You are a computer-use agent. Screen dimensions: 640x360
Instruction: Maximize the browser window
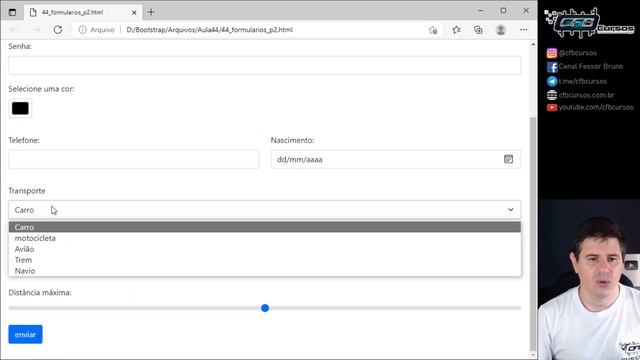coord(503,11)
